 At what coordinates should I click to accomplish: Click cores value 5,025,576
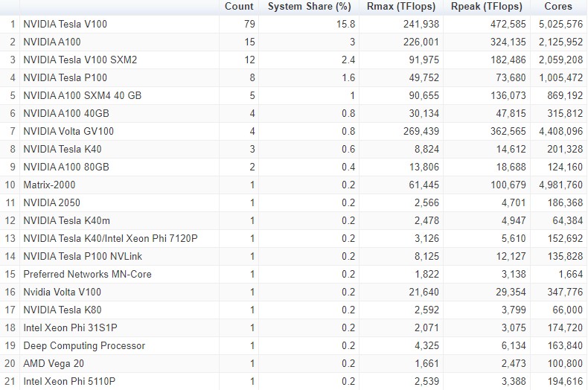pyautogui.click(x=561, y=24)
